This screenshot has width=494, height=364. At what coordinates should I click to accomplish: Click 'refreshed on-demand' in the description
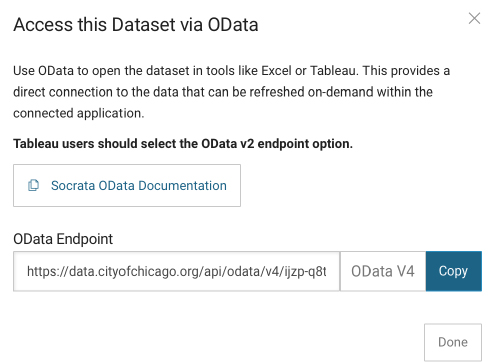[312, 92]
